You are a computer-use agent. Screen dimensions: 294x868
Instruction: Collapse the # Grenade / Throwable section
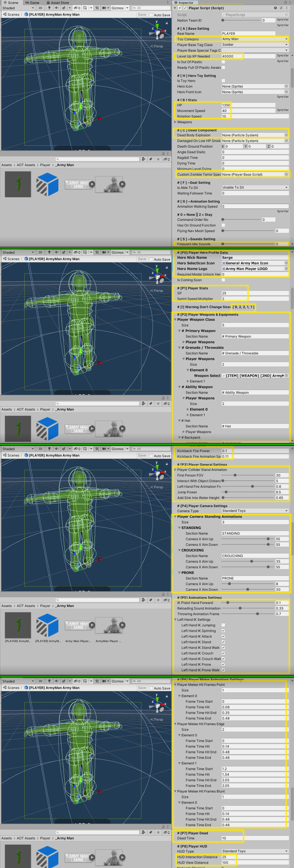click(180, 347)
